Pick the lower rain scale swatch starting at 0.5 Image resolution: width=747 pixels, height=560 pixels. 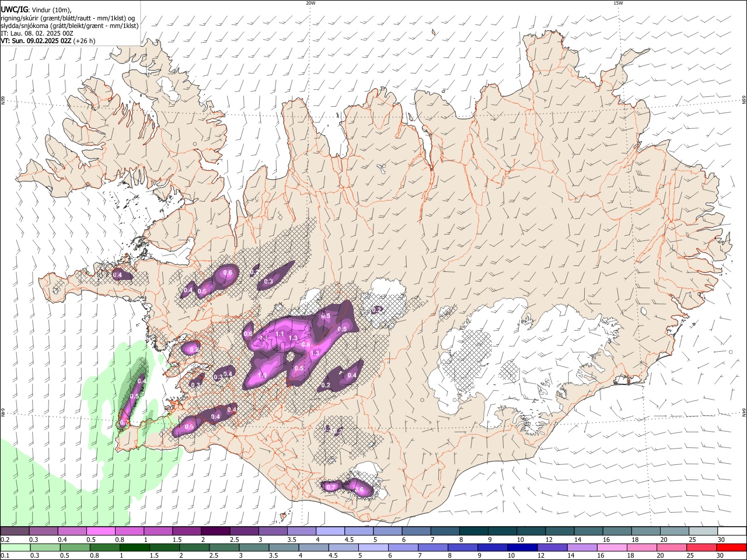(x=75, y=547)
